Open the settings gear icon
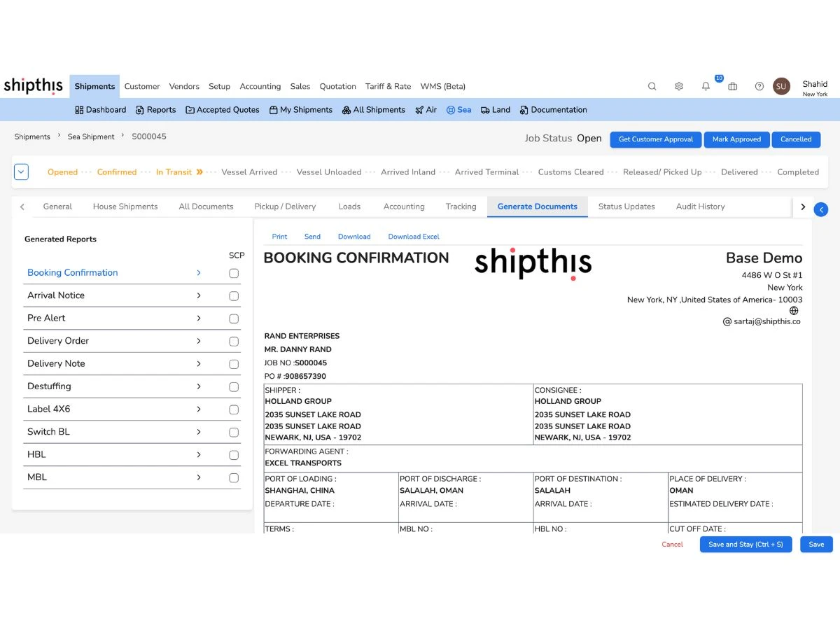The width and height of the screenshot is (840, 630). 678,86
